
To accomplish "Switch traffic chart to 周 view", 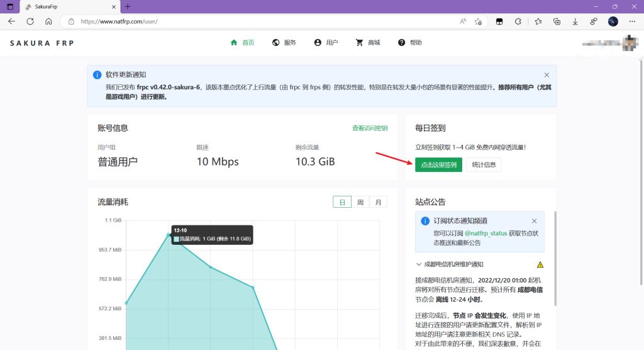I will coord(360,202).
